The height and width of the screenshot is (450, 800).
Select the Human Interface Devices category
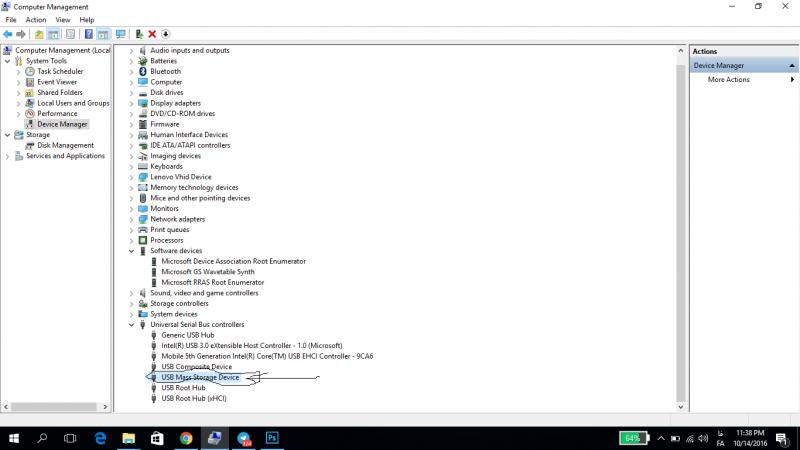[189, 135]
